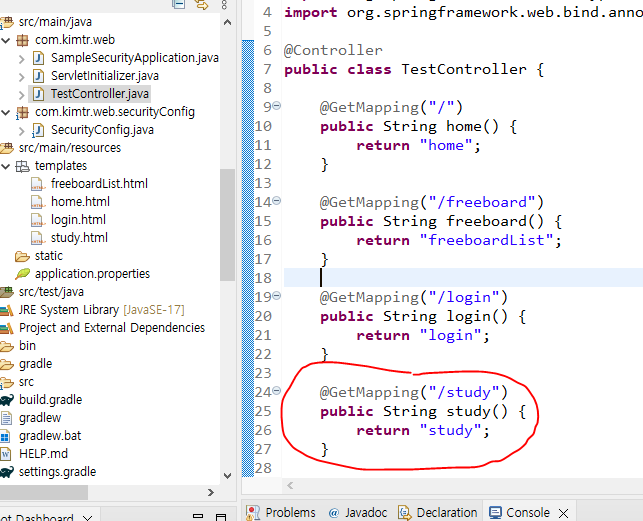This screenshot has height=521, width=643.
Task: Click the home.html file icon
Action: click(x=37, y=202)
